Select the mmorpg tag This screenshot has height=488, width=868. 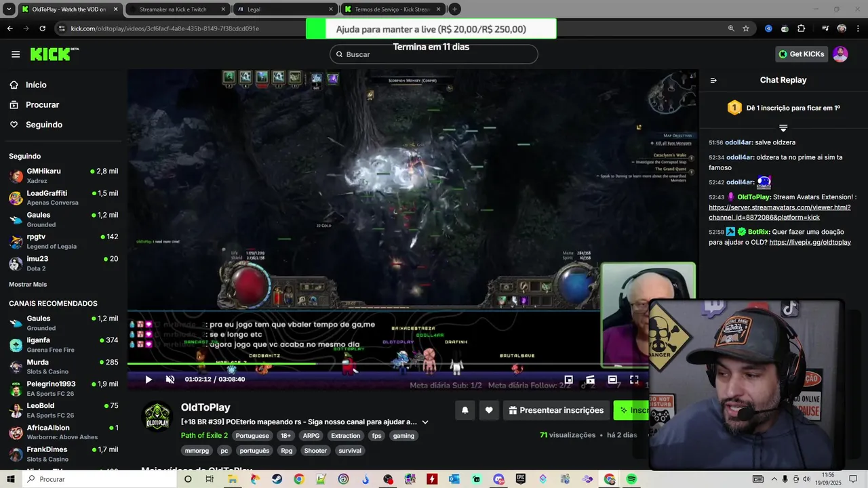tap(197, 451)
